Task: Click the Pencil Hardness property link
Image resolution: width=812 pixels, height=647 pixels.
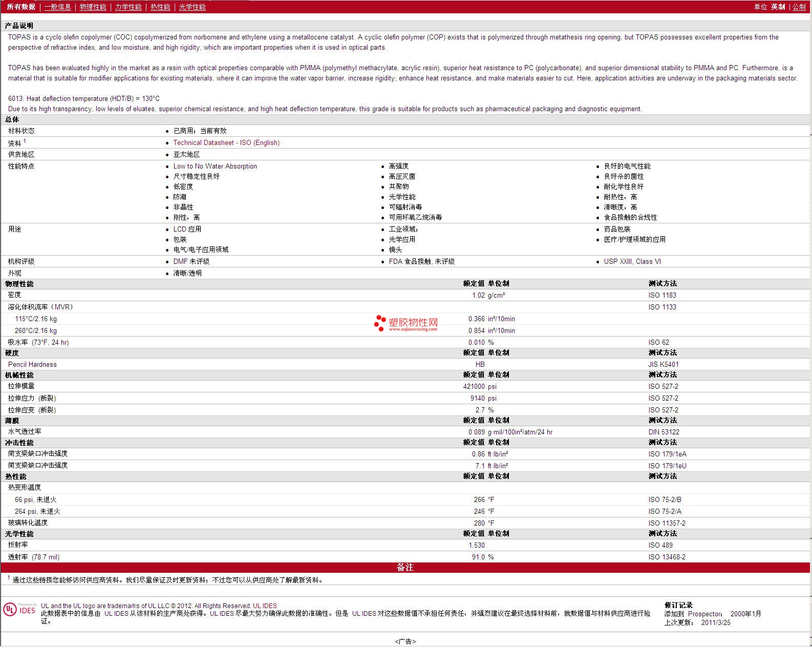Action: [x=32, y=364]
